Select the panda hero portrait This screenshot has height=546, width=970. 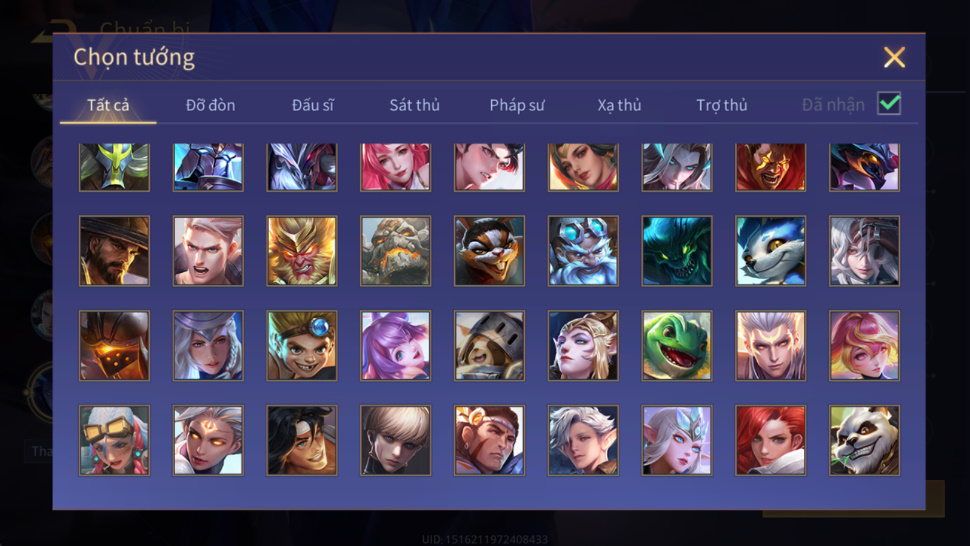coord(864,440)
